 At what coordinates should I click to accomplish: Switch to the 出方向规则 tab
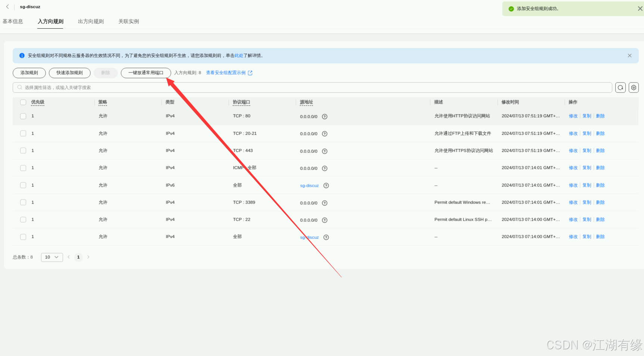point(91,22)
